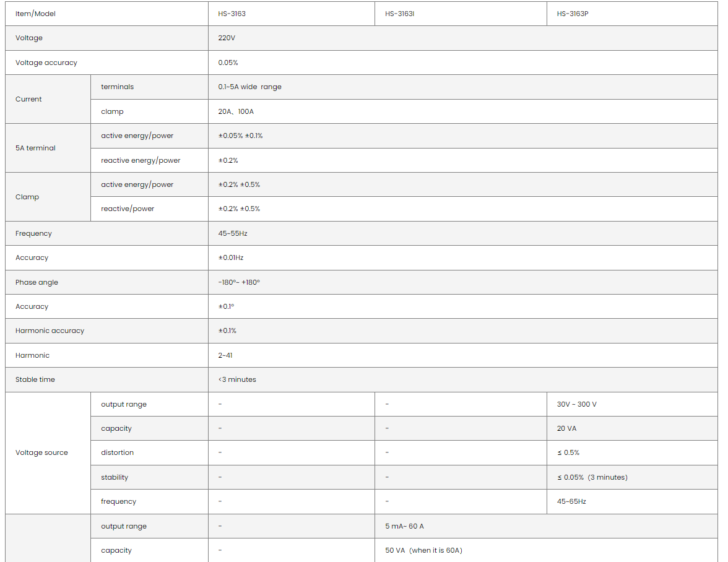Select the 2-41 harmonic value
This screenshot has height=562, width=728.
[x=225, y=355]
